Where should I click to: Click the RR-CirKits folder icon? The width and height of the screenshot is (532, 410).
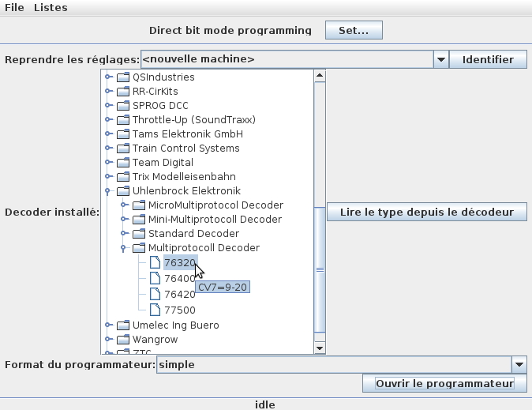click(123, 92)
